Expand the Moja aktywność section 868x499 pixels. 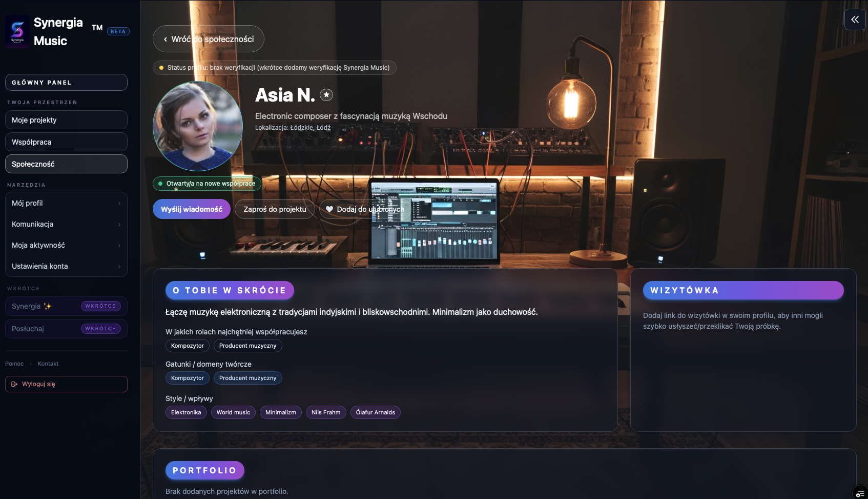(66, 245)
